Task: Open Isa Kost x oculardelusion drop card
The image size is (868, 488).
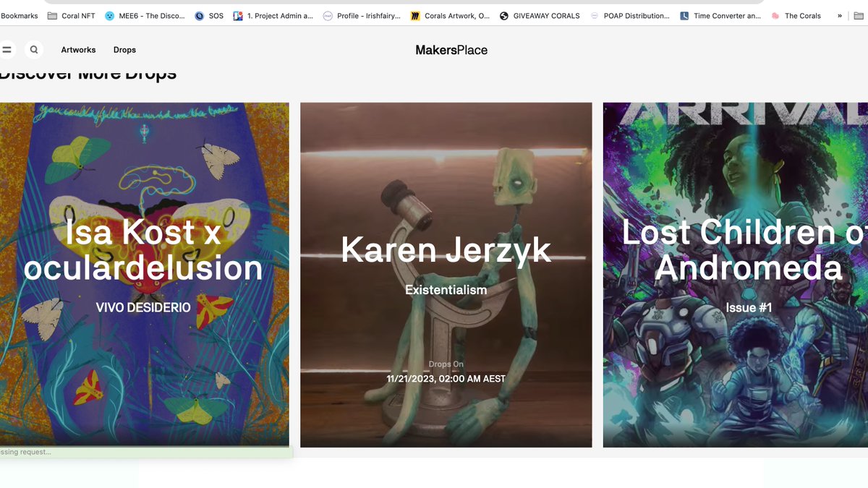Action: 145,275
